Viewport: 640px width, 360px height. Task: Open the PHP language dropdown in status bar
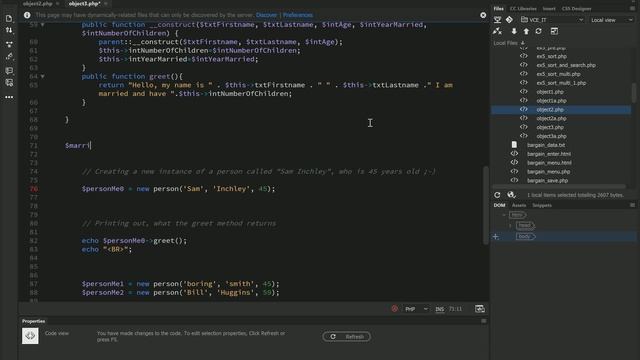point(416,309)
